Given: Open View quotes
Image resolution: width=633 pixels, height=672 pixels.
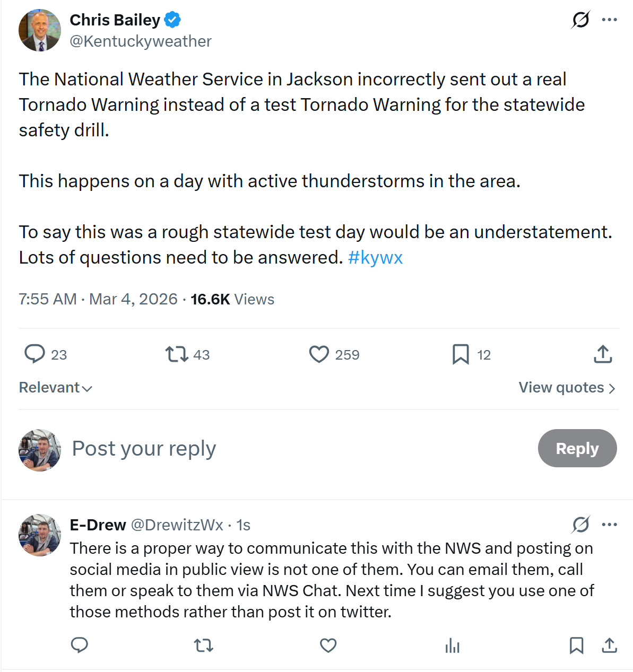Looking at the screenshot, I should pos(567,388).
